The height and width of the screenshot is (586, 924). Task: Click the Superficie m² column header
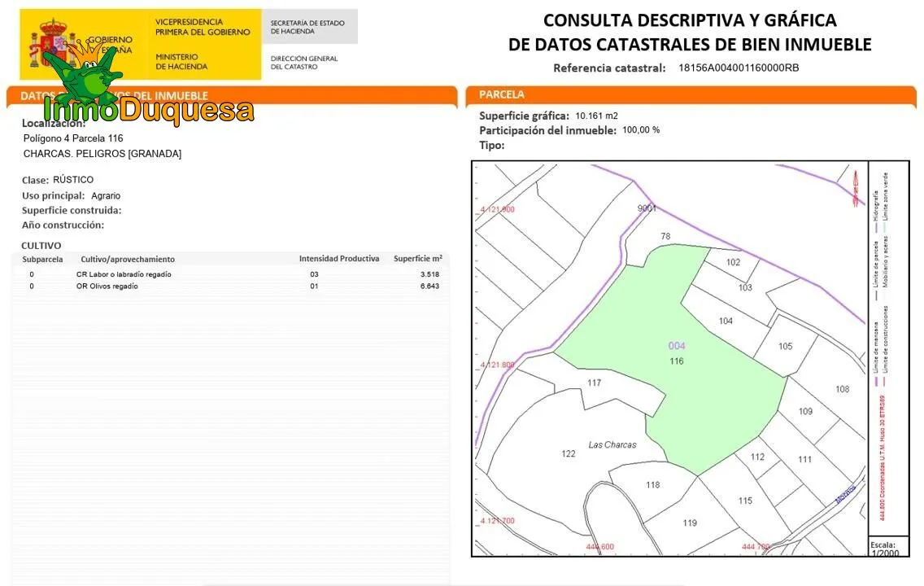tap(417, 259)
